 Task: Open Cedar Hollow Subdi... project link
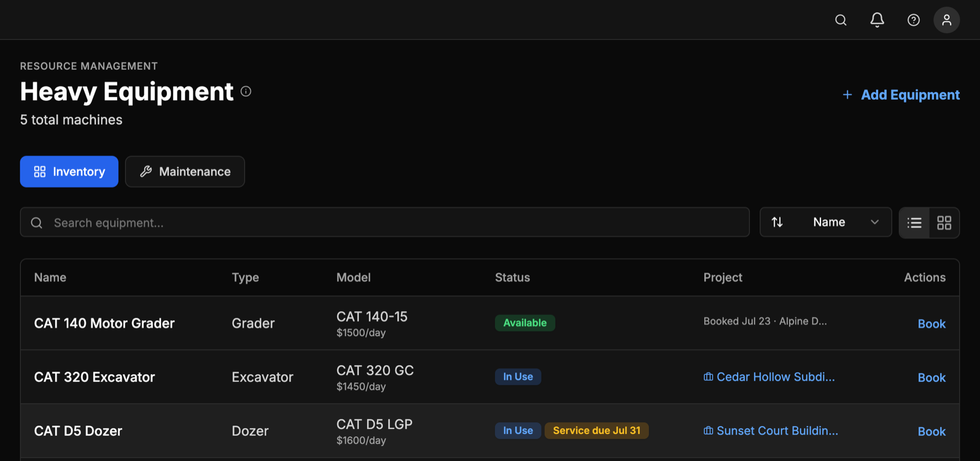[769, 377]
